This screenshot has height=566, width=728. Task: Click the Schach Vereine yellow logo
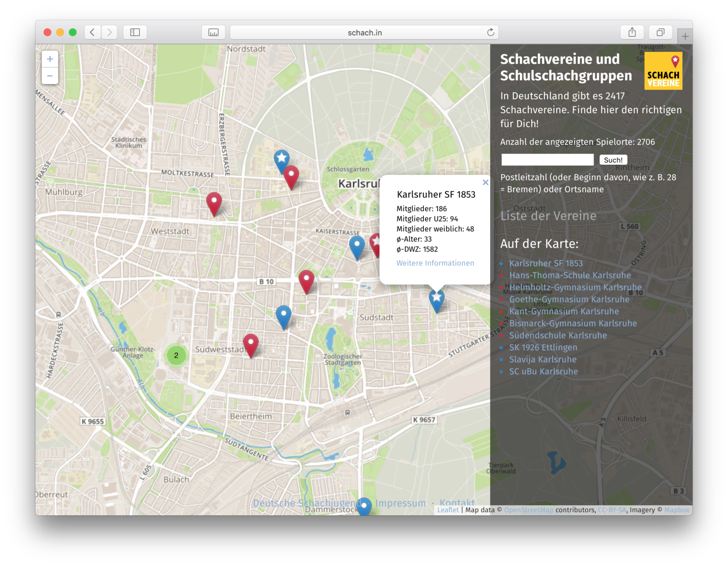663,71
